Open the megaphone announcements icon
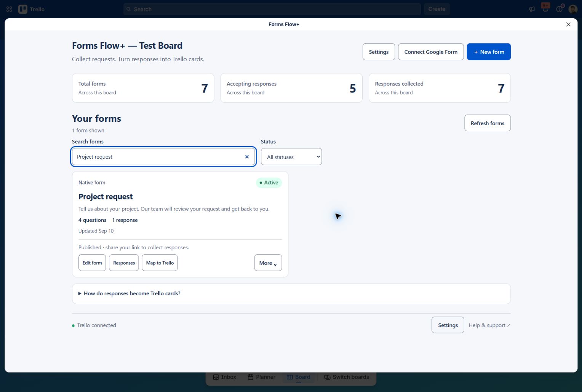582x392 pixels. click(x=532, y=9)
